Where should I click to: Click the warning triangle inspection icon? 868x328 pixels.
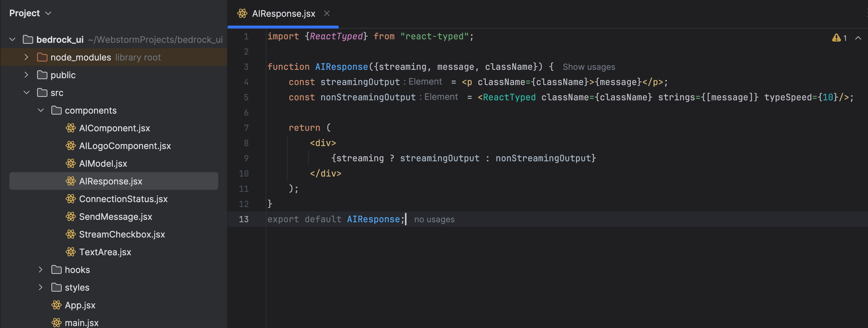click(836, 38)
